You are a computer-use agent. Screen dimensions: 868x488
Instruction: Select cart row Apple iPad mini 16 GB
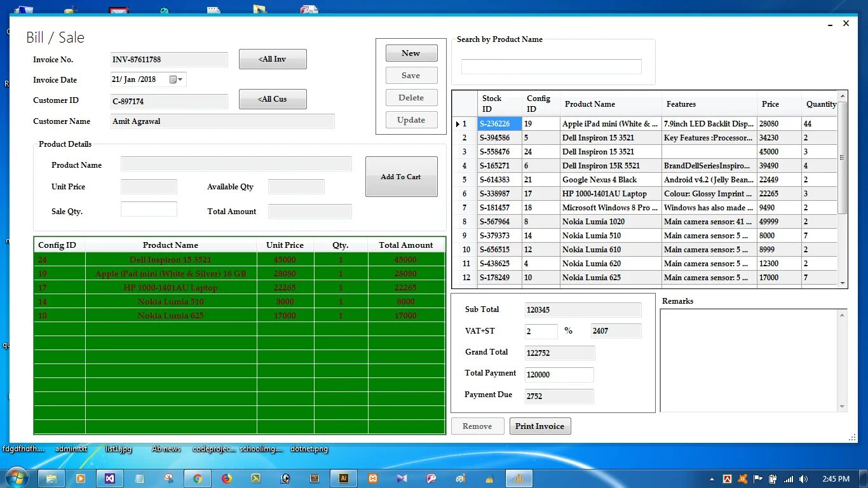click(240, 273)
